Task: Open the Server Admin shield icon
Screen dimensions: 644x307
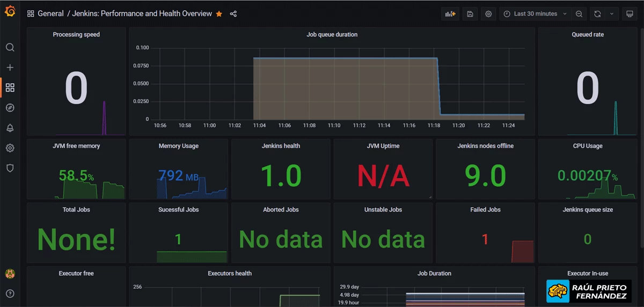Action: coord(10,168)
